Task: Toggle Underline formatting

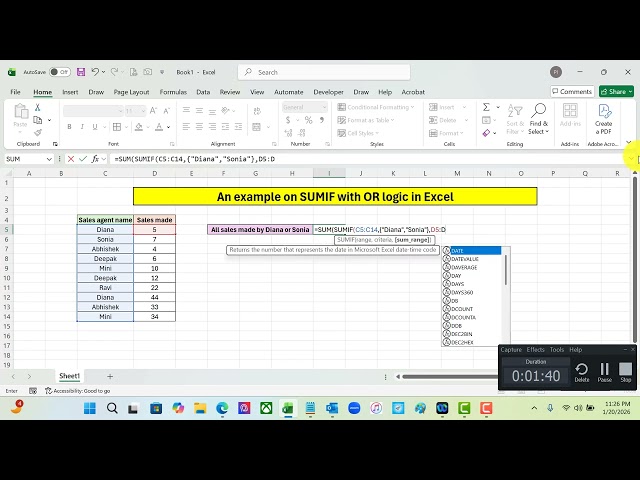Action: tap(95, 127)
